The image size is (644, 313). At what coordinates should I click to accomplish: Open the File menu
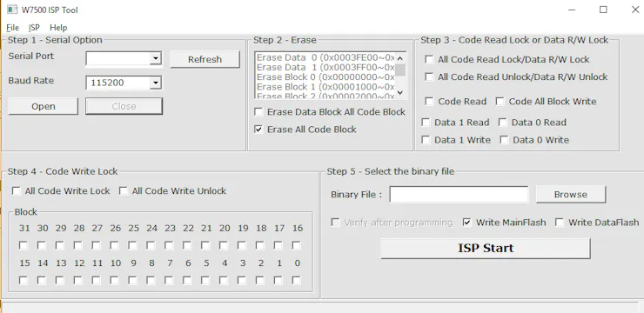[x=13, y=28]
